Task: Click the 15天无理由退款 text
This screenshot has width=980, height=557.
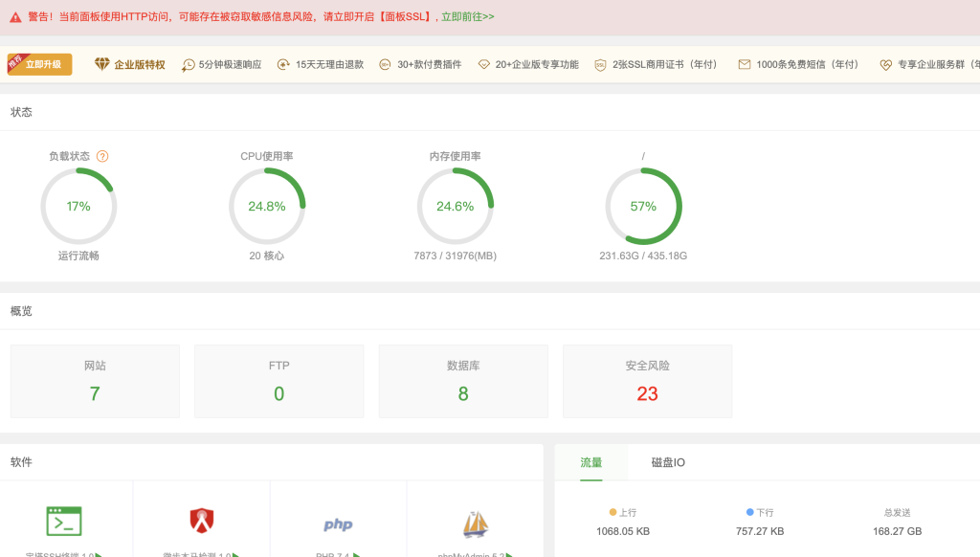Action: pyautogui.click(x=329, y=64)
